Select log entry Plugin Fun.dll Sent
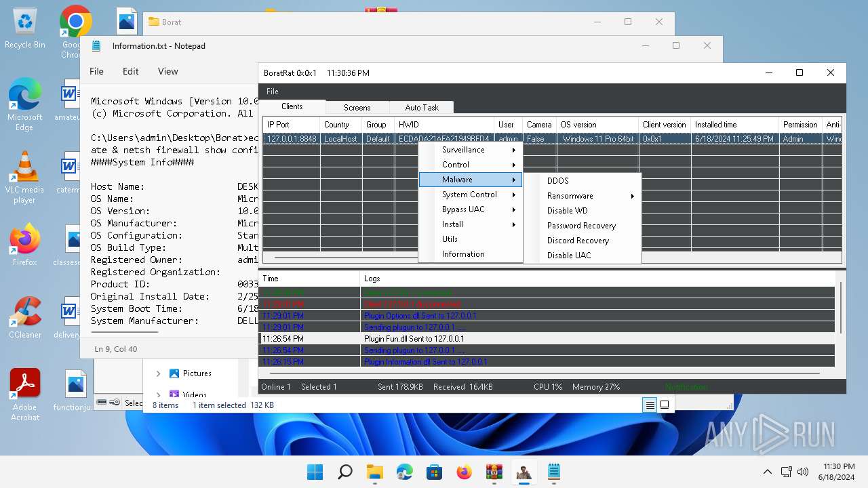The image size is (868, 488). point(547,338)
